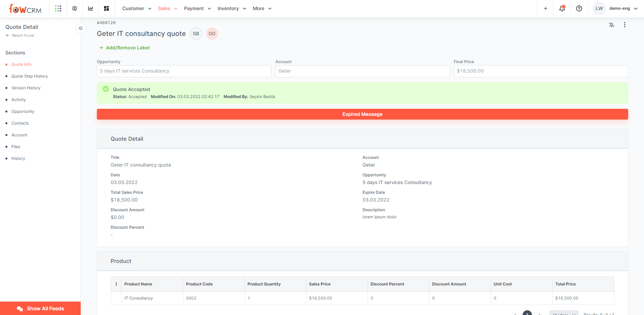Open the help question mark icon
644x315 pixels.
pyautogui.click(x=579, y=8)
